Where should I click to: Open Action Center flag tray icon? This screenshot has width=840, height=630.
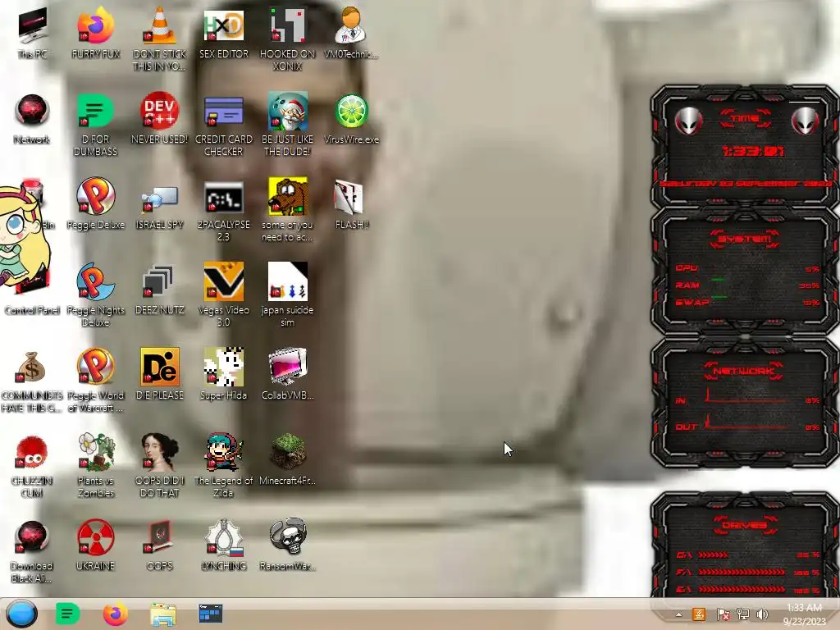tap(723, 614)
